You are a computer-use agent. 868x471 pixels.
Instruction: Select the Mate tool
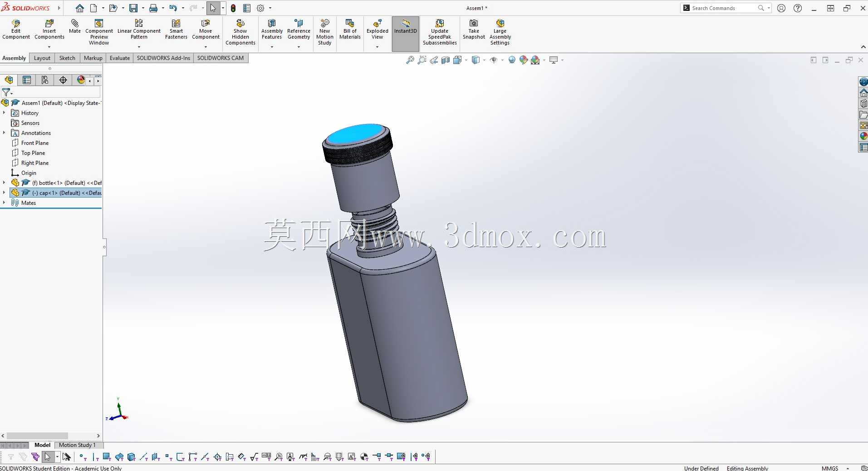click(75, 27)
